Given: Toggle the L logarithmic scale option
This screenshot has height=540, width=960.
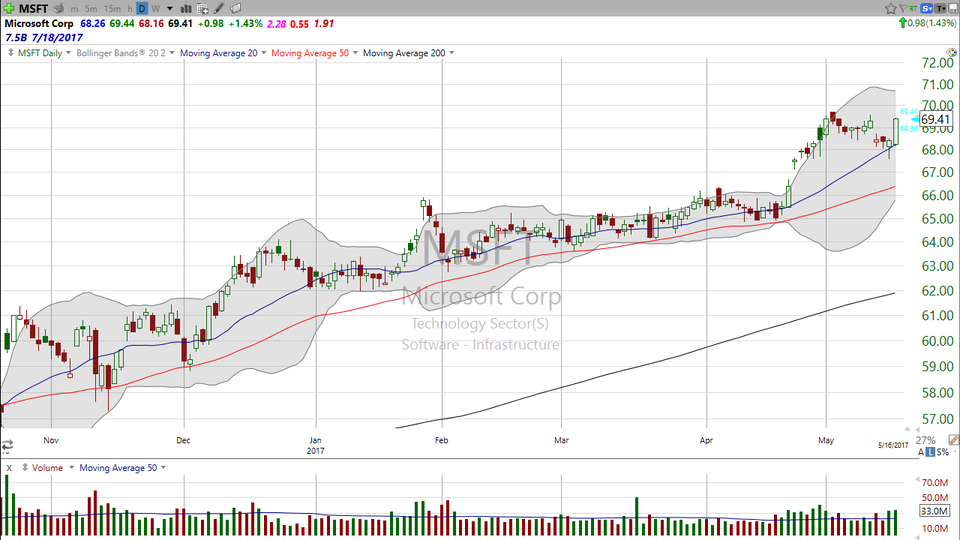Looking at the screenshot, I should [930, 452].
